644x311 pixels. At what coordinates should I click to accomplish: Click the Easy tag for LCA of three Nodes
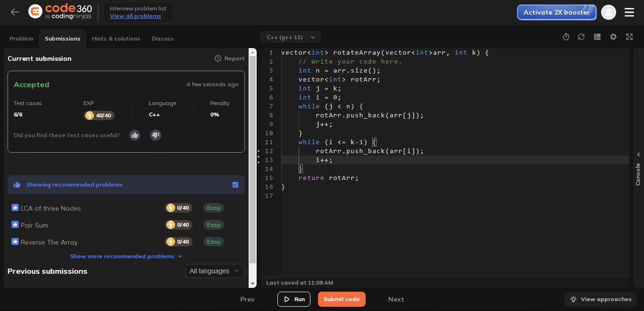[x=214, y=208]
